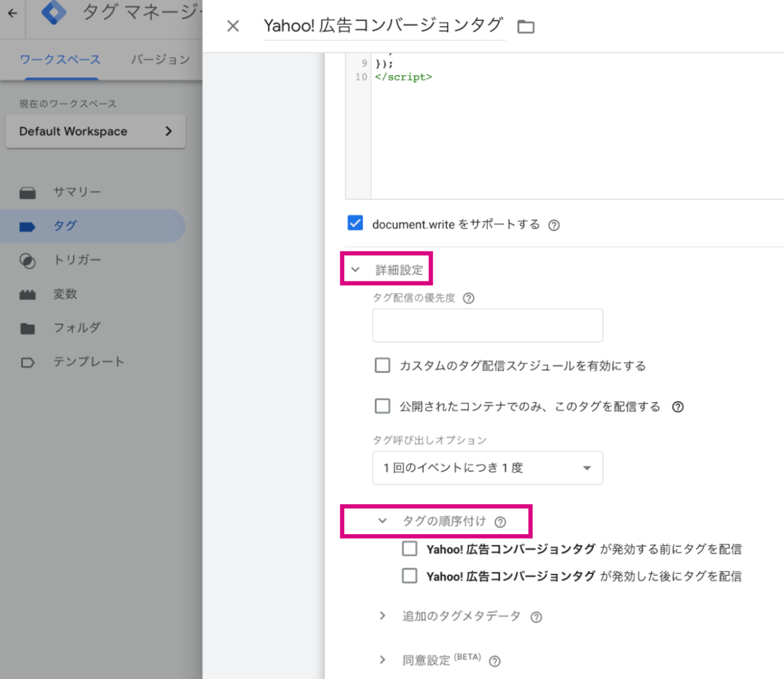Close the Yahoo! 広告コンバージョンタグ panel
Viewport: 784px width, 679px height.
pos(233,26)
